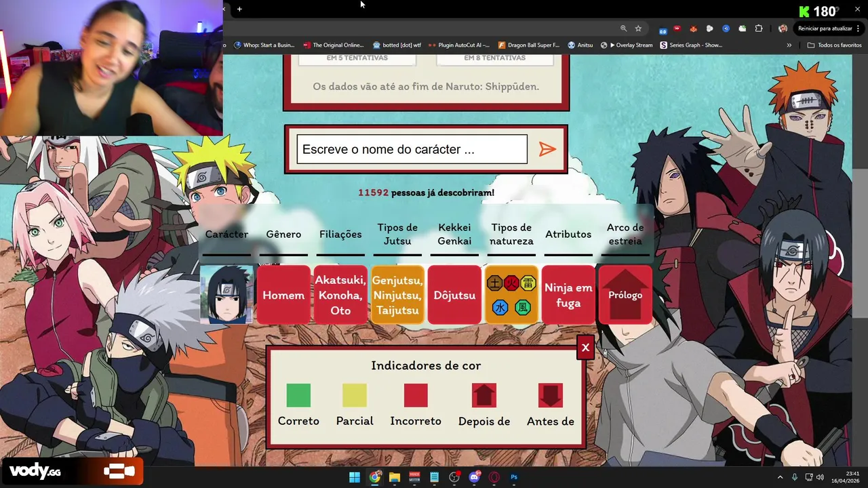Open File Explorer from the taskbar
This screenshot has height=488, width=868.
coord(395,477)
